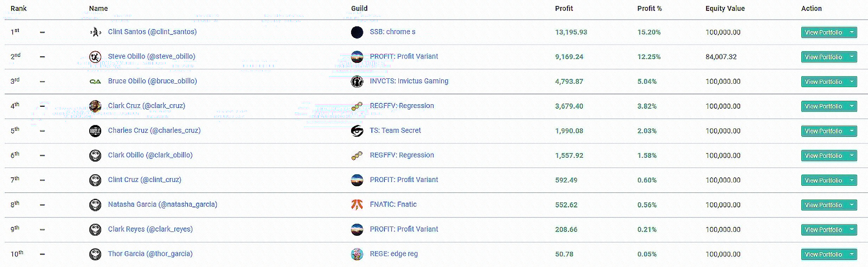The width and height of the screenshot is (868, 267).
Task: Open the TS: Team Secret guild link
Action: pyautogui.click(x=395, y=130)
